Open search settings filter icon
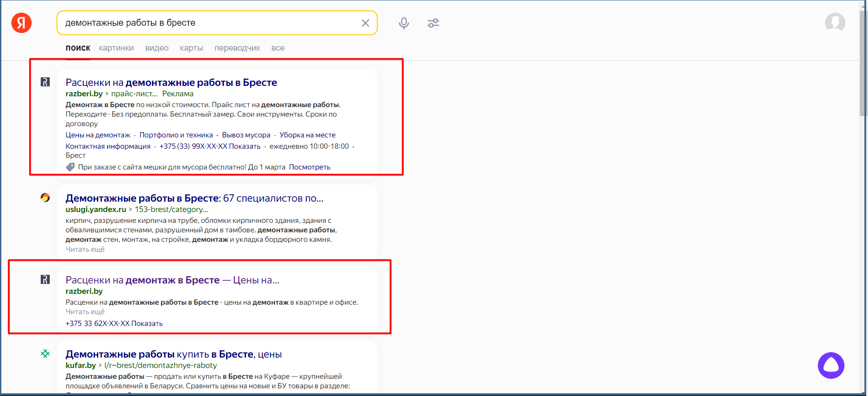This screenshot has height=396, width=868. click(x=433, y=23)
